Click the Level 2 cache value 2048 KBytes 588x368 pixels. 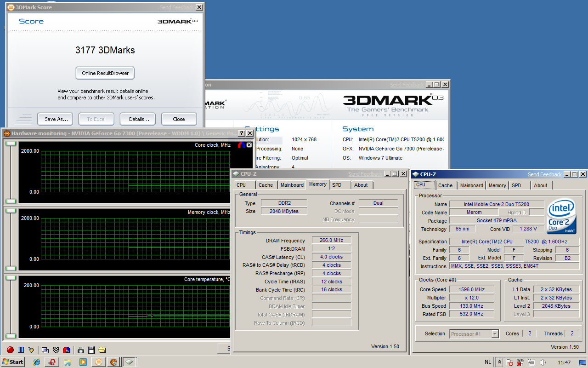coord(556,306)
